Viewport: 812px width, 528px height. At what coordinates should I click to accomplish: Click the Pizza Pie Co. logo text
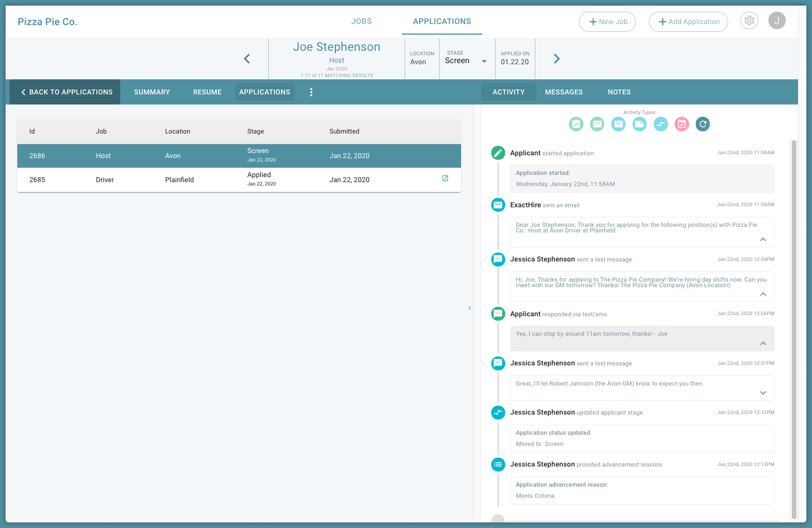click(48, 22)
